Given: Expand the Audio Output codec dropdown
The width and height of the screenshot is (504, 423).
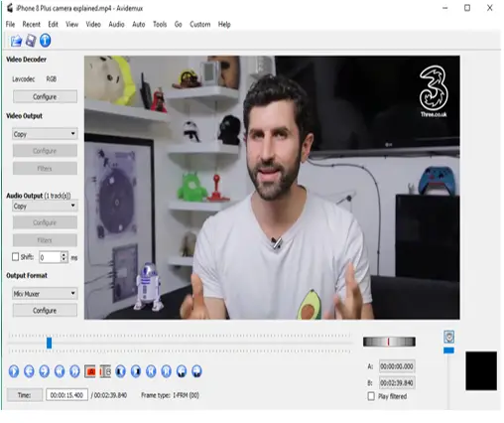Looking at the screenshot, I should 45,206.
